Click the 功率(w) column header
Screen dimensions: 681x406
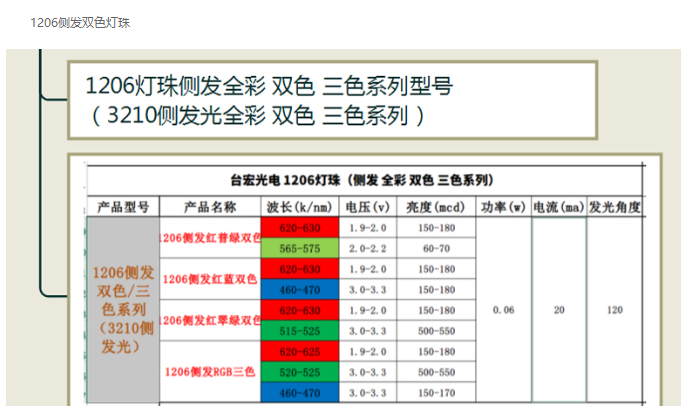tap(503, 207)
